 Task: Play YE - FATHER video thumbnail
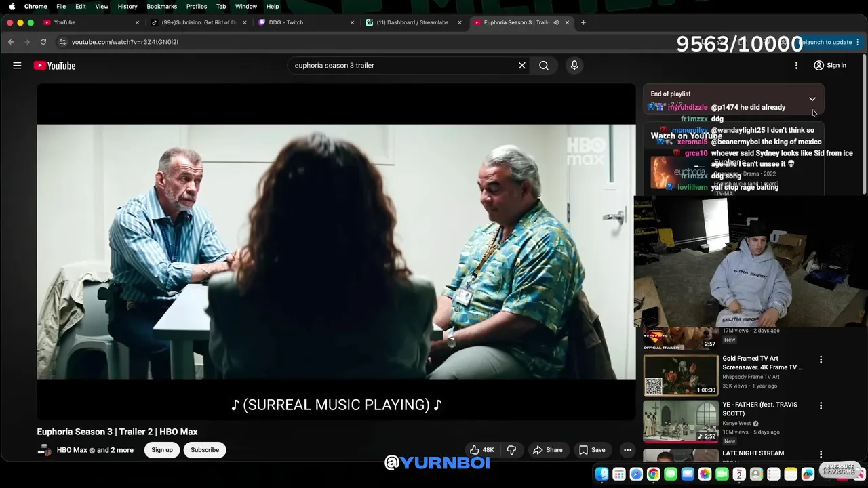click(680, 420)
